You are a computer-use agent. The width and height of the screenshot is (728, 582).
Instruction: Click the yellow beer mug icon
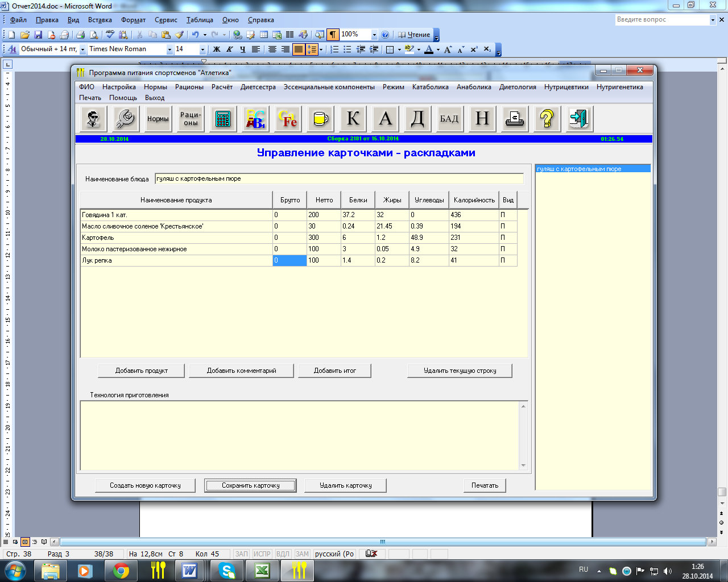coord(320,119)
